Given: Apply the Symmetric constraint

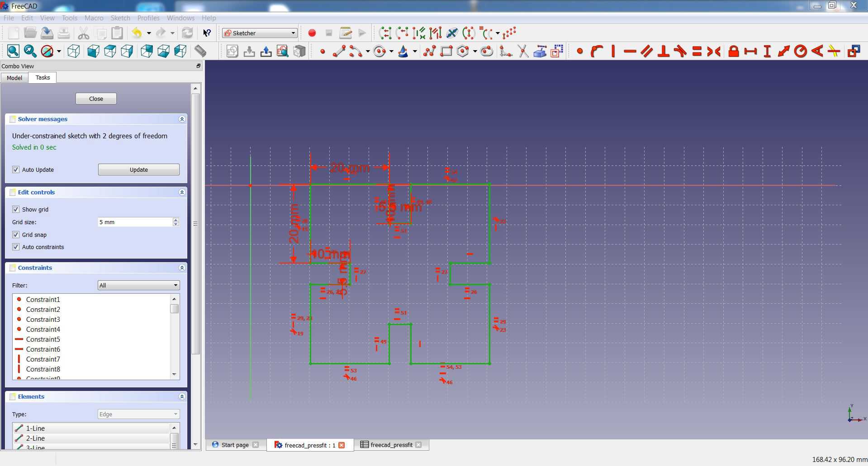Looking at the screenshot, I should click(x=714, y=51).
